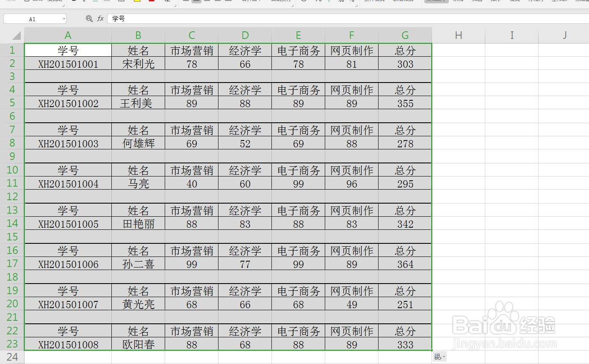This screenshot has width=589, height=364.
Task: Click name cell 田艳丽
Action: tap(138, 224)
